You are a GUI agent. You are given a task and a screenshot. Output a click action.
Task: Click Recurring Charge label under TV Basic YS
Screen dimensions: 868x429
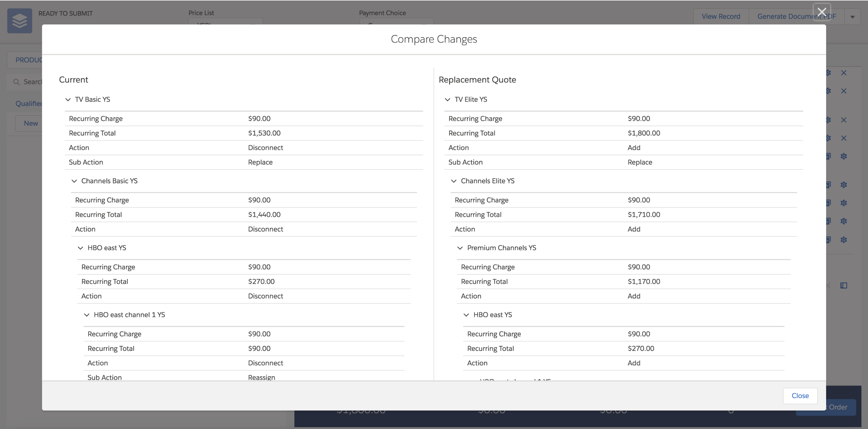tap(96, 118)
